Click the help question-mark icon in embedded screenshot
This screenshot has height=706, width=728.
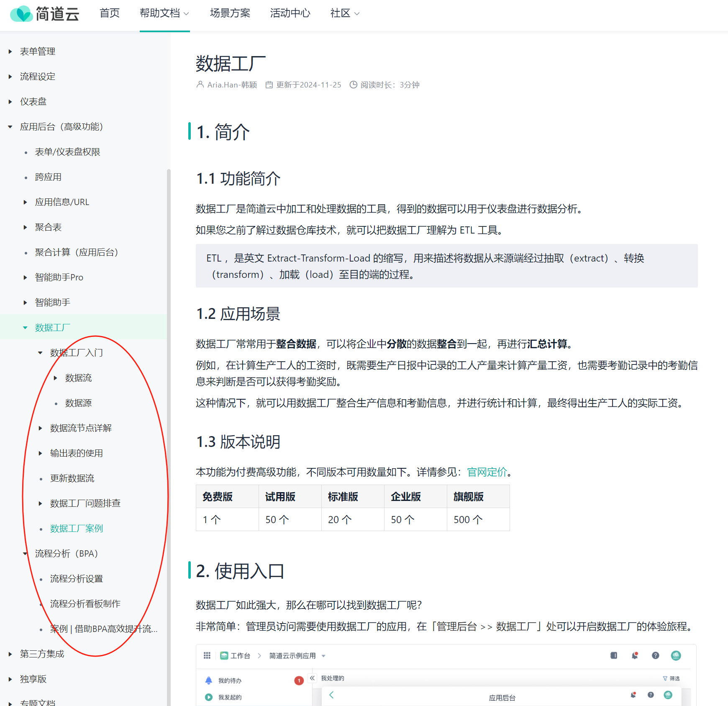(656, 655)
